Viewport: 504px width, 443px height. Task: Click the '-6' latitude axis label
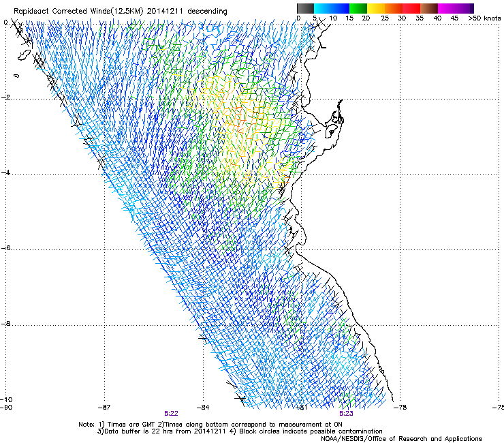pos(5,247)
